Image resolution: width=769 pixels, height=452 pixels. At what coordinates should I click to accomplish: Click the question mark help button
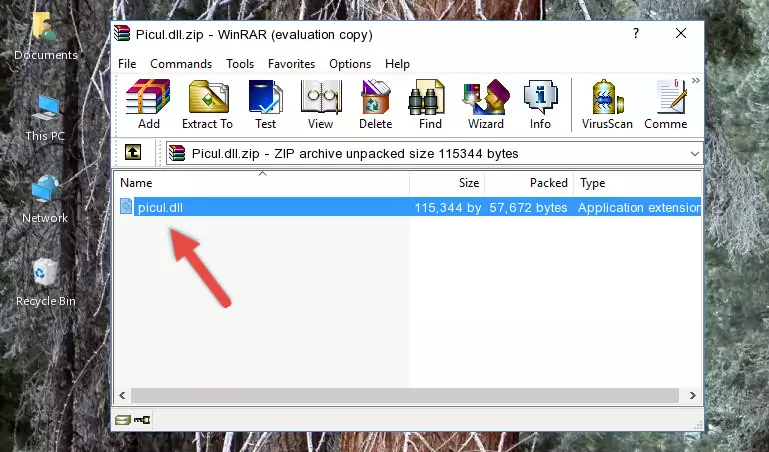636,33
